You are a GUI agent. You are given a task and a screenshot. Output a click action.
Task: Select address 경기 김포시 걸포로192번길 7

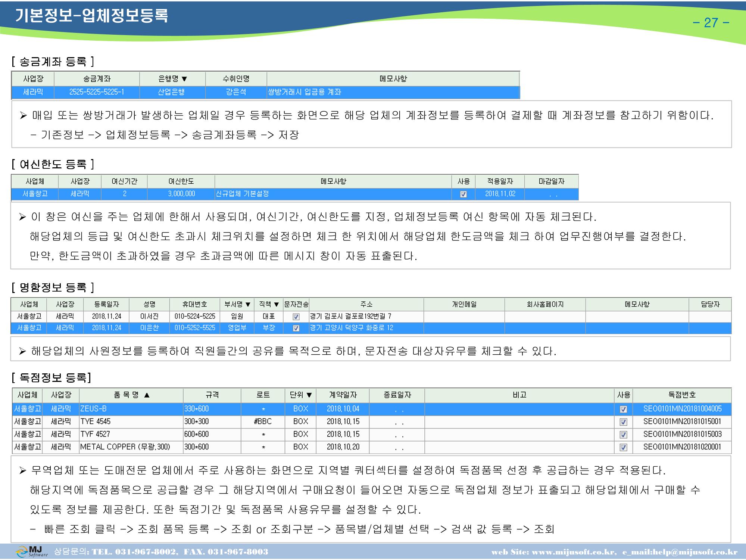[x=366, y=317]
